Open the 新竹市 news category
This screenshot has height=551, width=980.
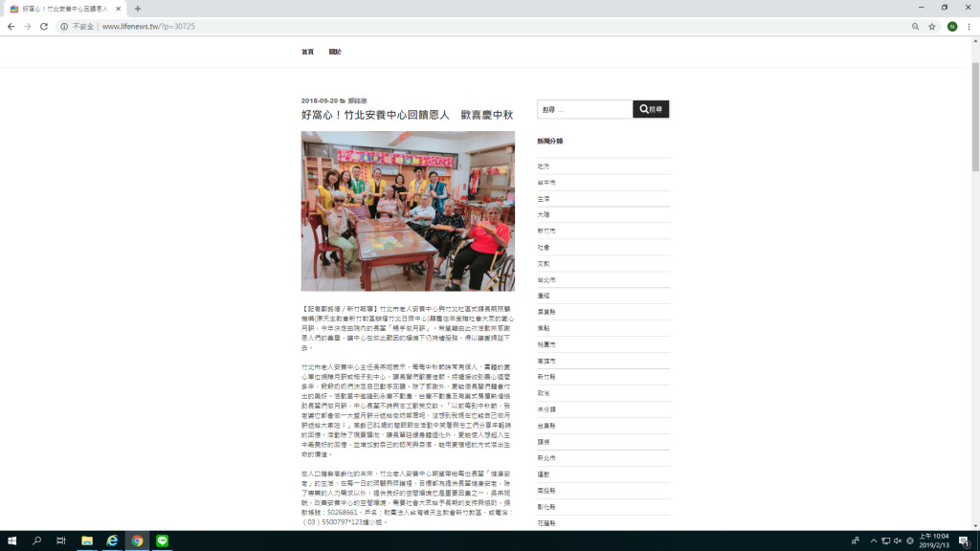(x=546, y=231)
